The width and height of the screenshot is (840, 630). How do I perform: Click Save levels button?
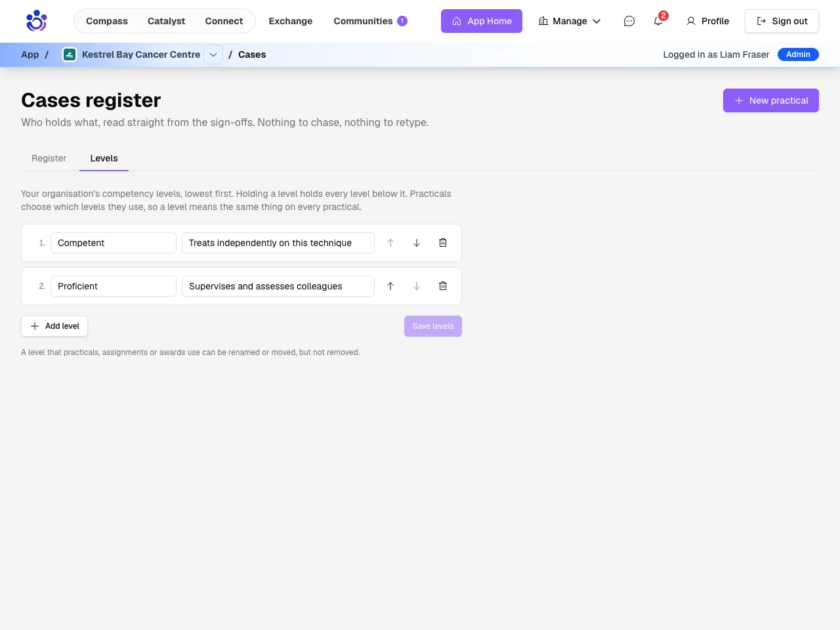433,326
